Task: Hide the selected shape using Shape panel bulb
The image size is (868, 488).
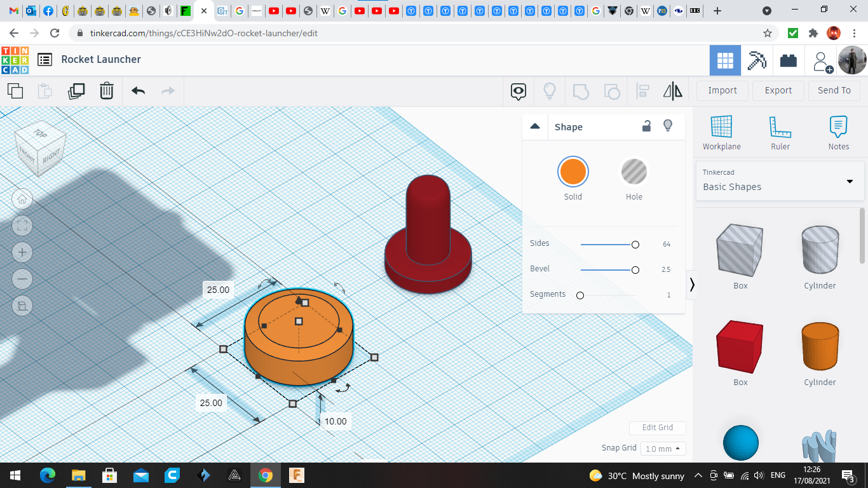Action: (x=668, y=126)
